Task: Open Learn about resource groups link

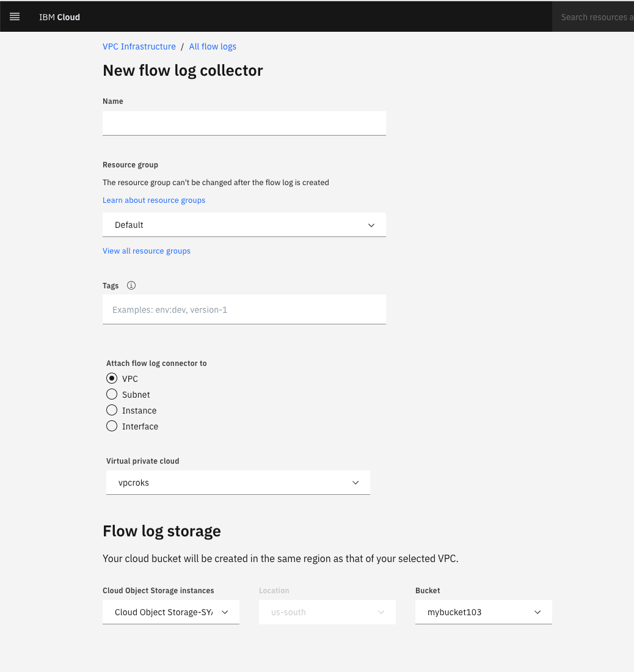Action: click(154, 200)
